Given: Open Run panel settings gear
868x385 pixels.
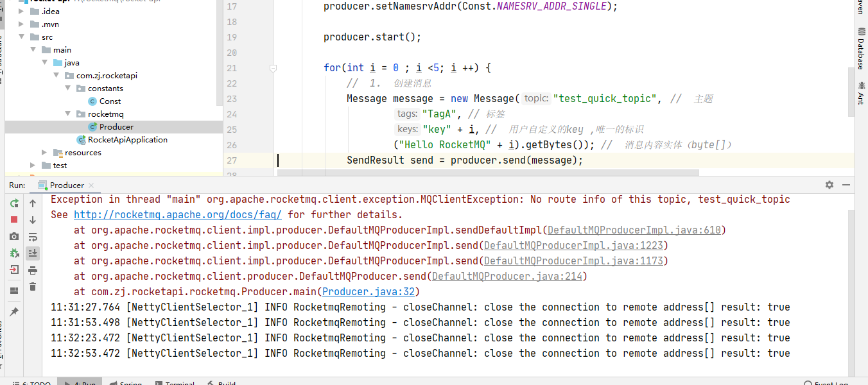Looking at the screenshot, I should (x=829, y=185).
